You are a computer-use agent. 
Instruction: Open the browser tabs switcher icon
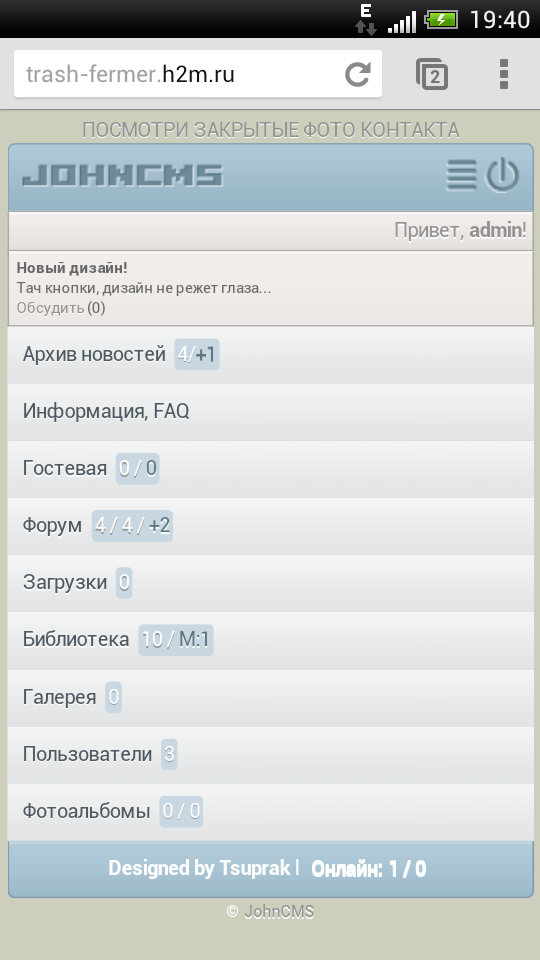[x=432, y=74]
